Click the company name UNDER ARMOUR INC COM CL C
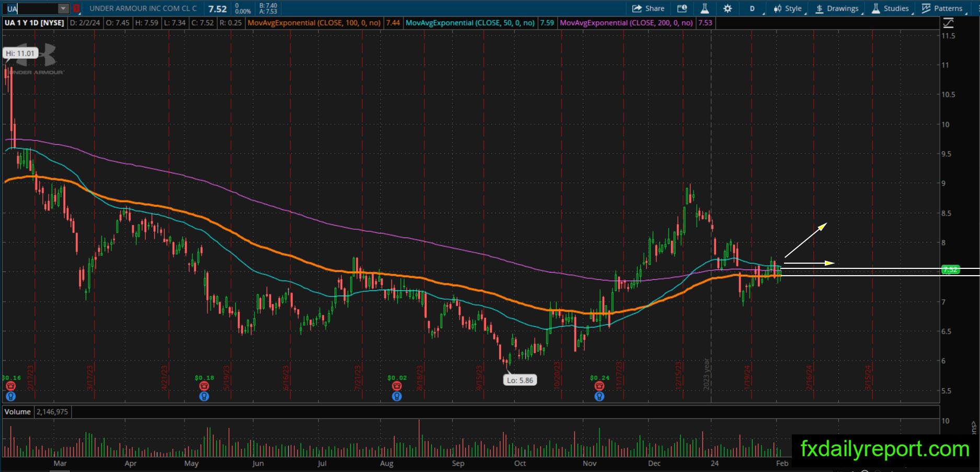The image size is (980, 472). (143, 8)
